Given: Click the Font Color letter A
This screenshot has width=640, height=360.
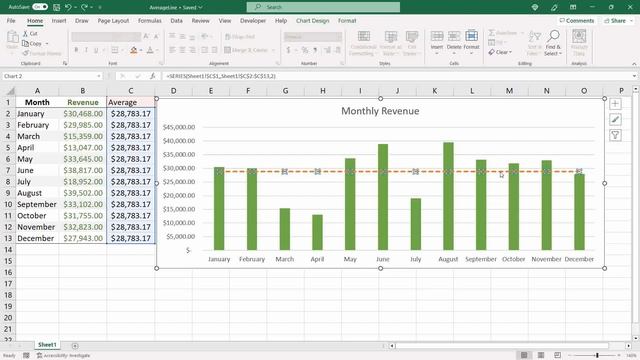Looking at the screenshot, I should [150, 50].
